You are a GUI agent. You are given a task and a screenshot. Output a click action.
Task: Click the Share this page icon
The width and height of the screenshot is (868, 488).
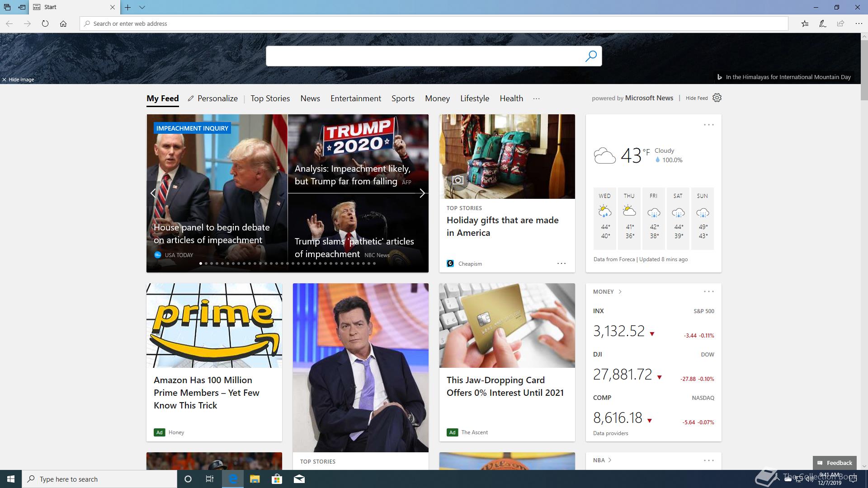[x=840, y=23]
